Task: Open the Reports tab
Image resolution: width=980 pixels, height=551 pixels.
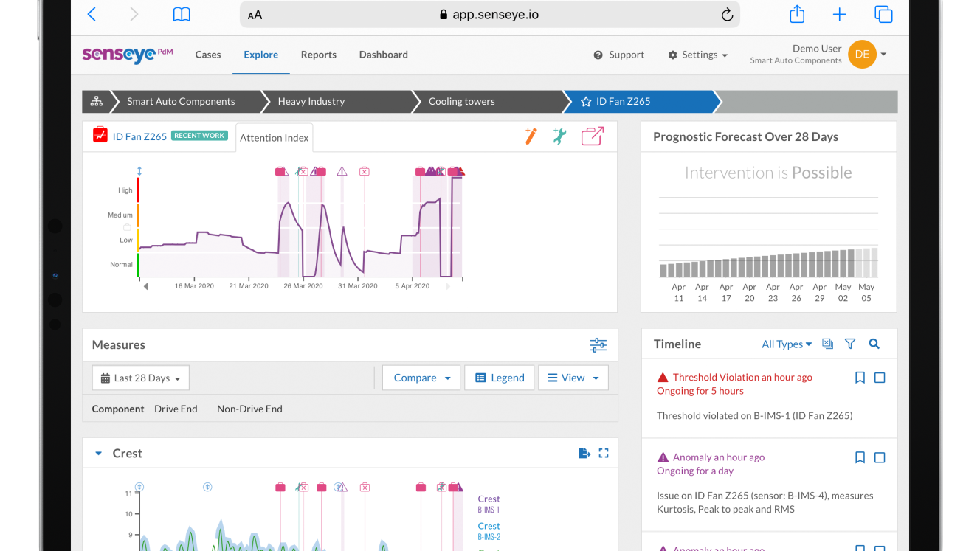Action: click(x=319, y=55)
